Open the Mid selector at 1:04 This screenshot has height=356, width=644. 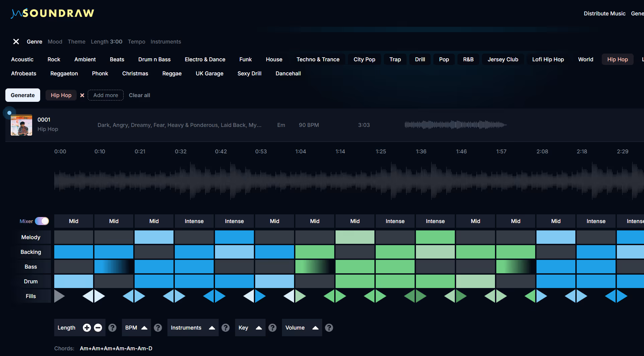tap(315, 221)
